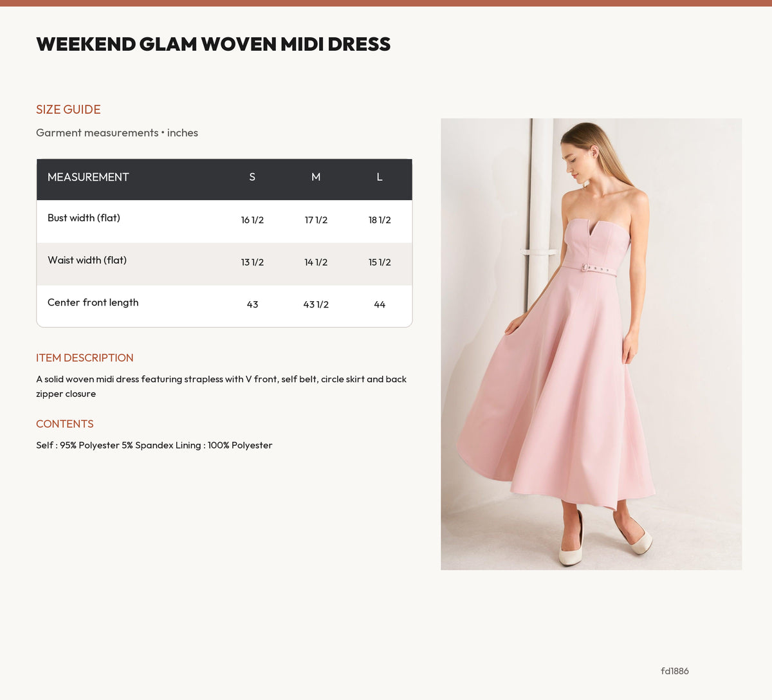
Task: Select the SIZE GUIDE heading
Action: 68,109
